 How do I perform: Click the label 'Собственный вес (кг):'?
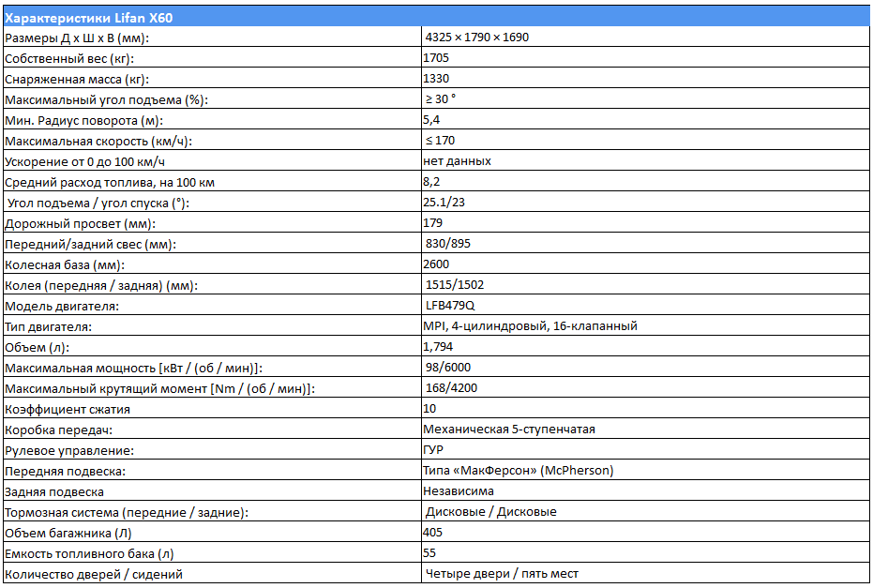pyautogui.click(x=69, y=58)
